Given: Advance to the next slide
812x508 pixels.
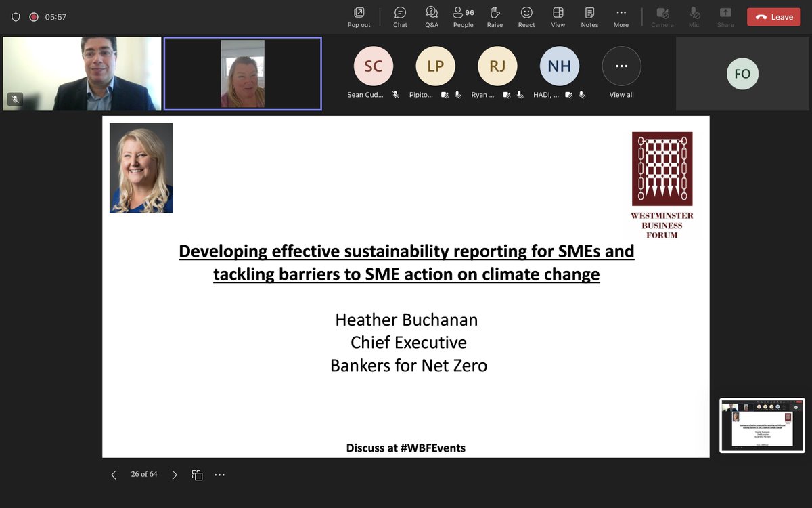Looking at the screenshot, I should point(175,475).
